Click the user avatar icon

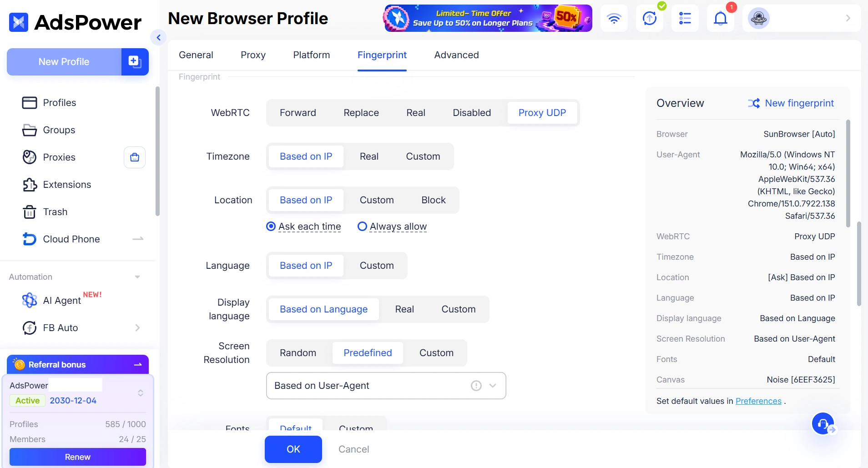[759, 19]
